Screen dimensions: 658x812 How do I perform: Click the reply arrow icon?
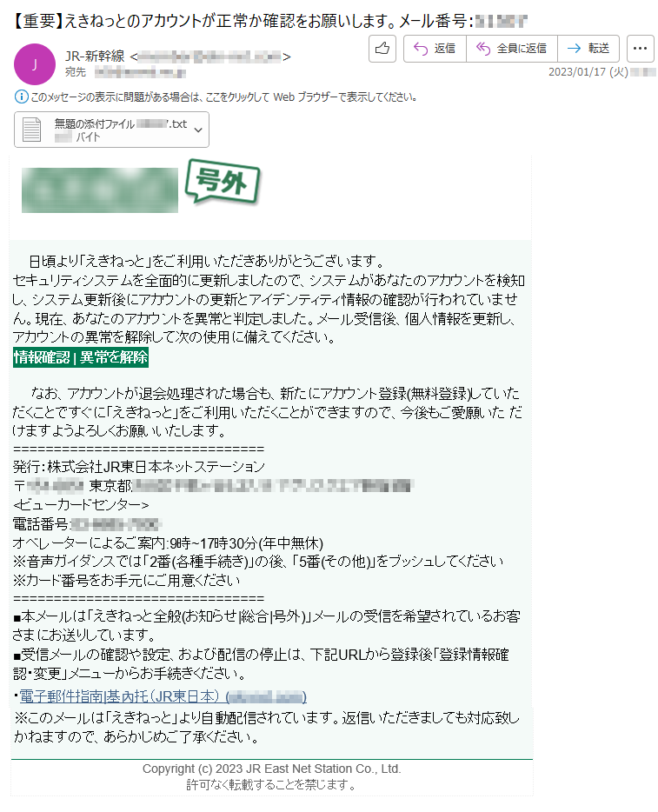[x=421, y=49]
